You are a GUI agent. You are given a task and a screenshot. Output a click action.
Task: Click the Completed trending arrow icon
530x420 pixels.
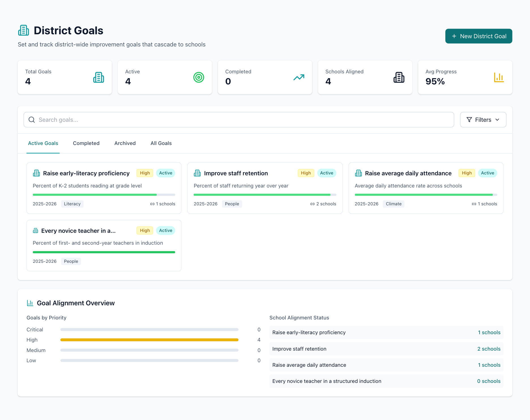click(x=299, y=77)
